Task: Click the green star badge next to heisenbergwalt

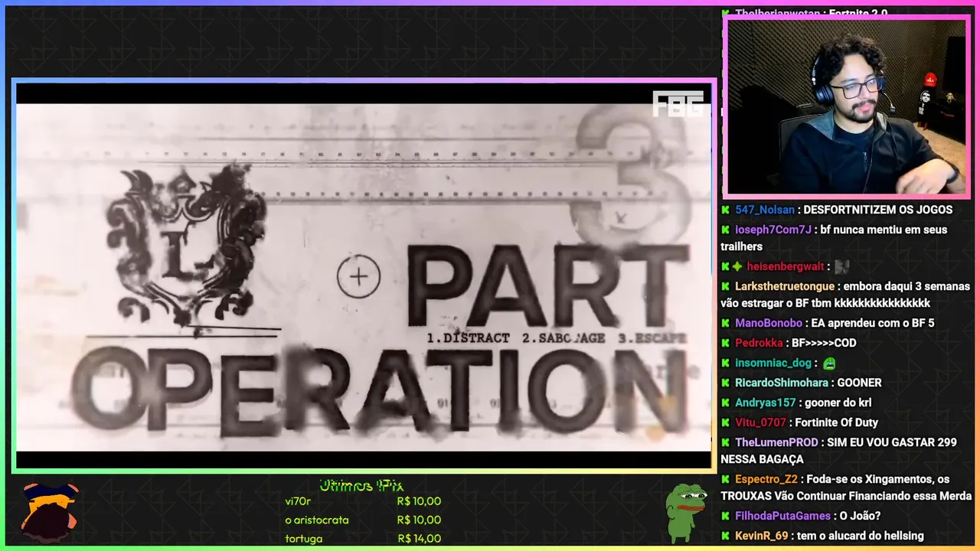Action: click(737, 266)
